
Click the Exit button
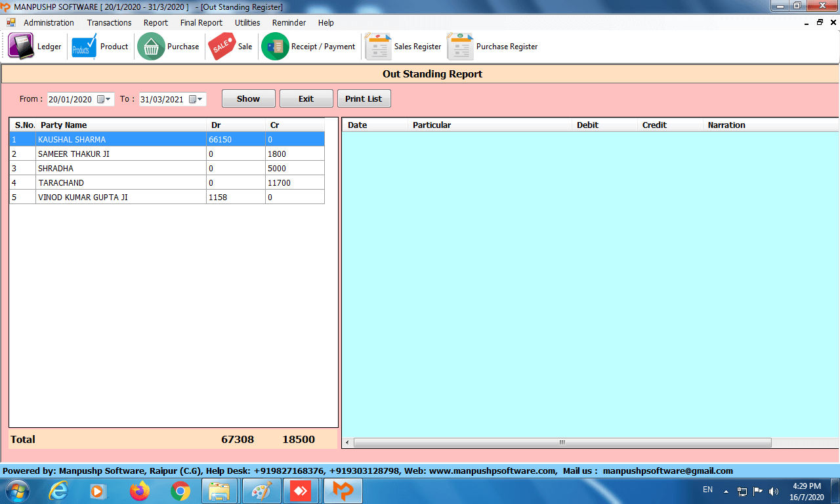point(306,98)
